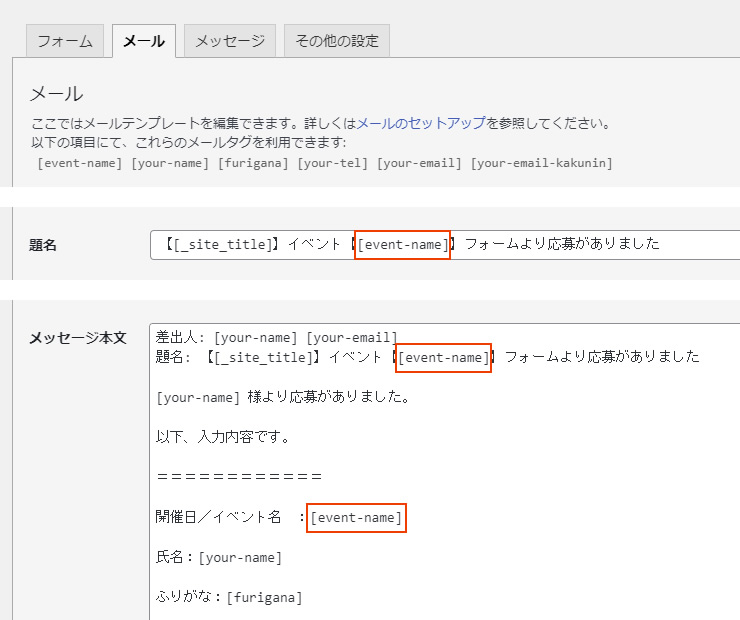Screen dimensions: 740x620
Task: Place cursor on [event-name] in 題名 field
Action: tap(403, 244)
